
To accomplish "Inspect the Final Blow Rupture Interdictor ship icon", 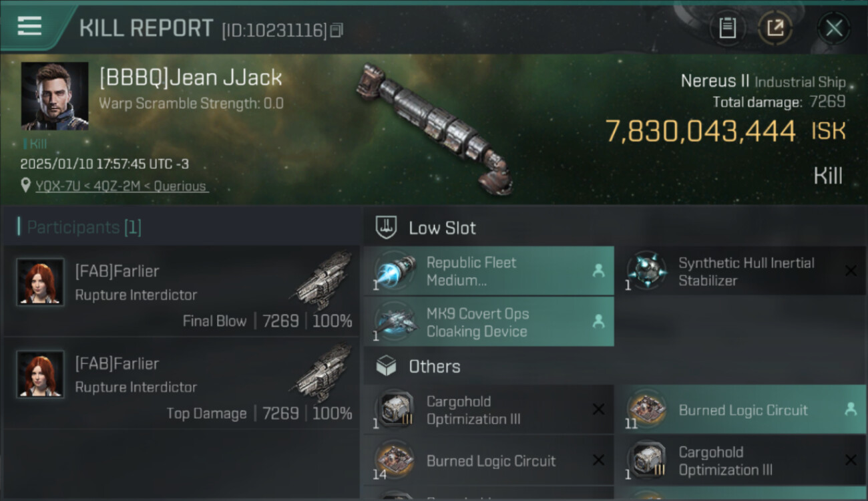I will click(323, 281).
